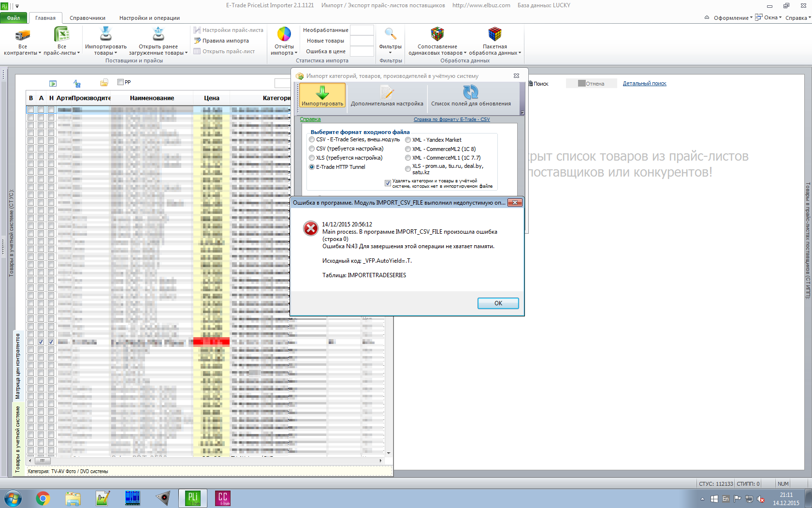Click Сопоставление одинаковых товаров cube icon

[x=437, y=34]
